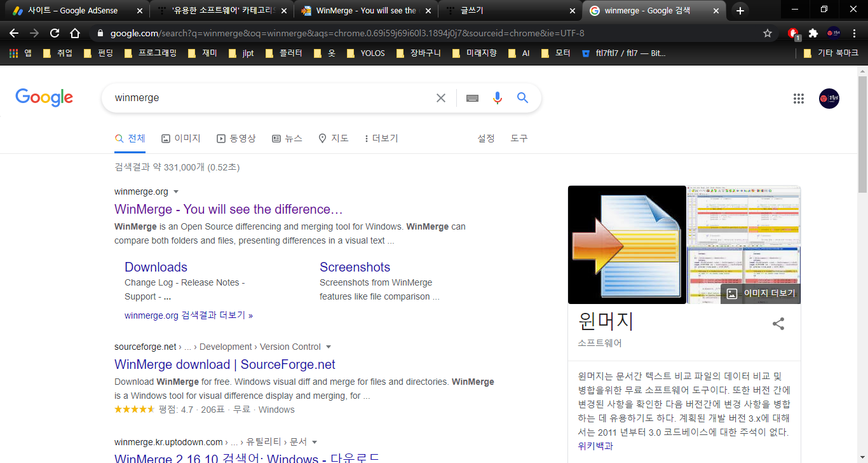Screen dimensions: 868x463
Task: Open the jlpt bookmark folder
Action: point(241,53)
